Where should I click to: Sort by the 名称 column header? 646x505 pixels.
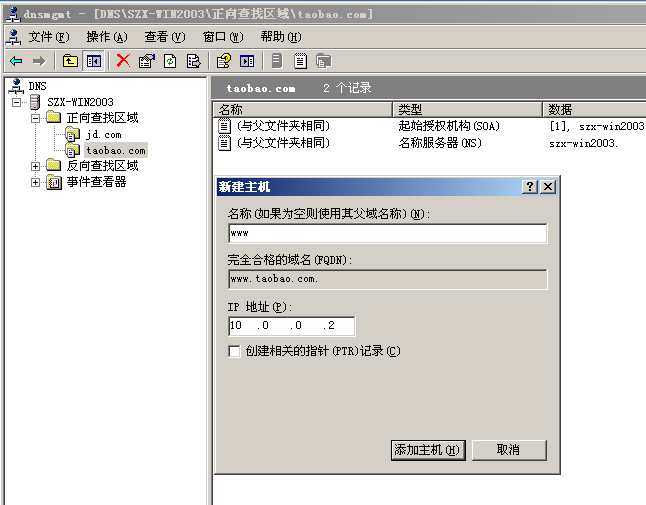coord(302,110)
